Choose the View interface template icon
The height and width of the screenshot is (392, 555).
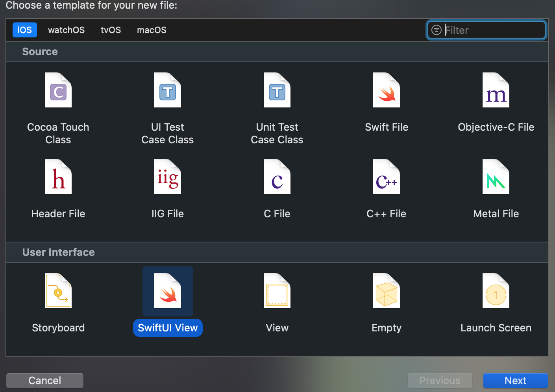[277, 291]
